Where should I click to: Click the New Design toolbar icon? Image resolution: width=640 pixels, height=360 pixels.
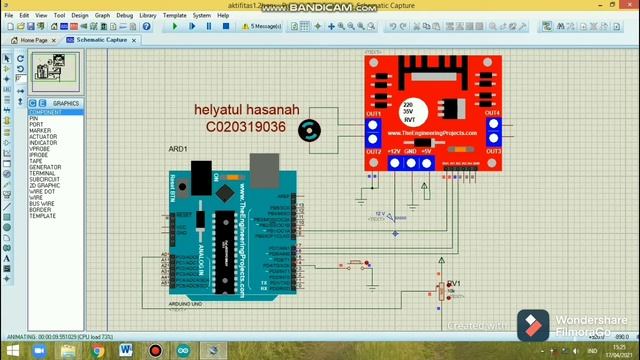pyautogui.click(x=11, y=27)
